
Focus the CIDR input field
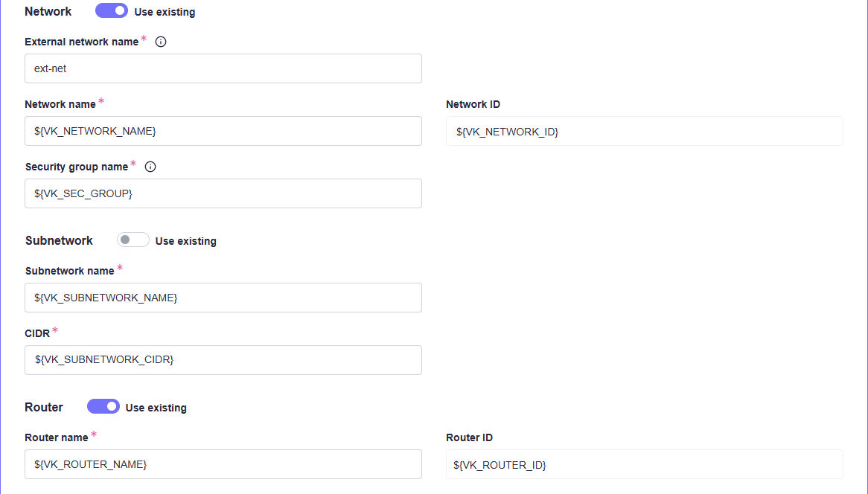(223, 360)
